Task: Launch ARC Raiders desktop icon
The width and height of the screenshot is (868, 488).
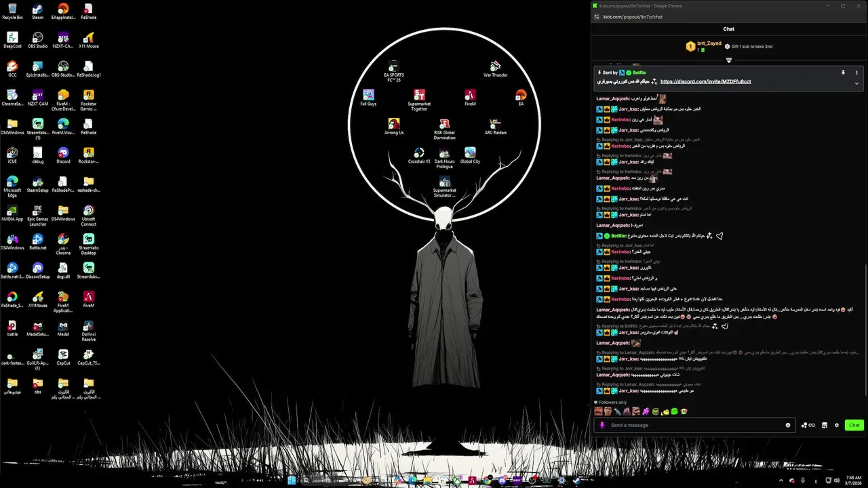Action: tap(495, 127)
